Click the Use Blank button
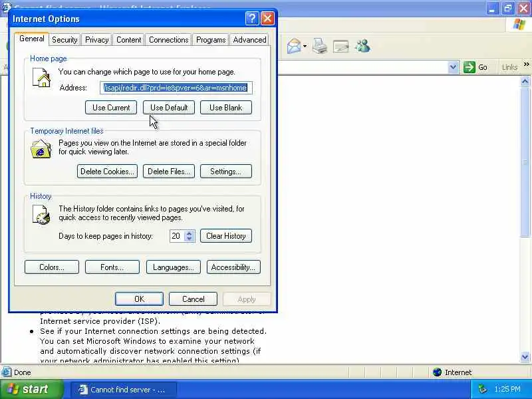 pyautogui.click(x=226, y=108)
